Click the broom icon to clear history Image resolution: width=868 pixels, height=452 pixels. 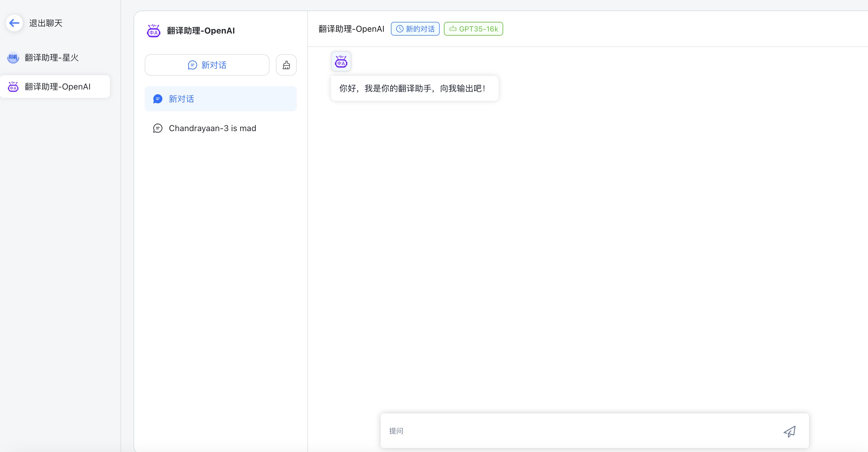click(x=286, y=65)
